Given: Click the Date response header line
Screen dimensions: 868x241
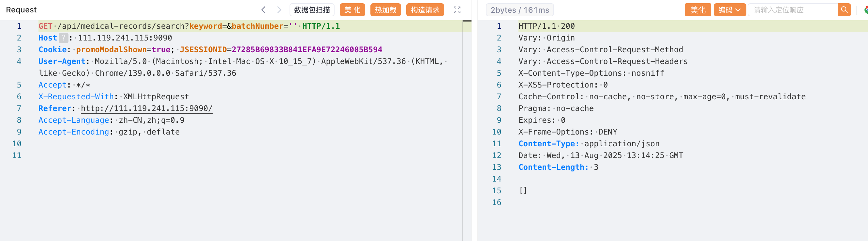Looking at the screenshot, I should [x=600, y=155].
